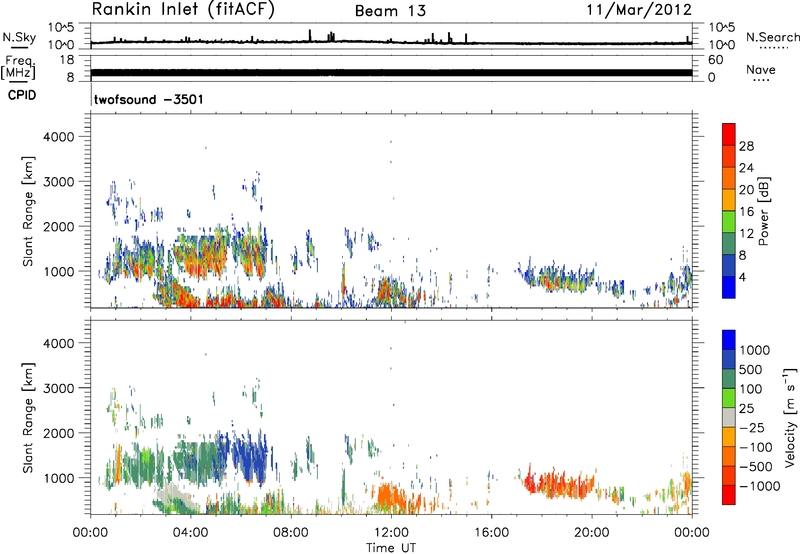
Task: Click the '500' label on Velocity colorbar
Action: 750,370
